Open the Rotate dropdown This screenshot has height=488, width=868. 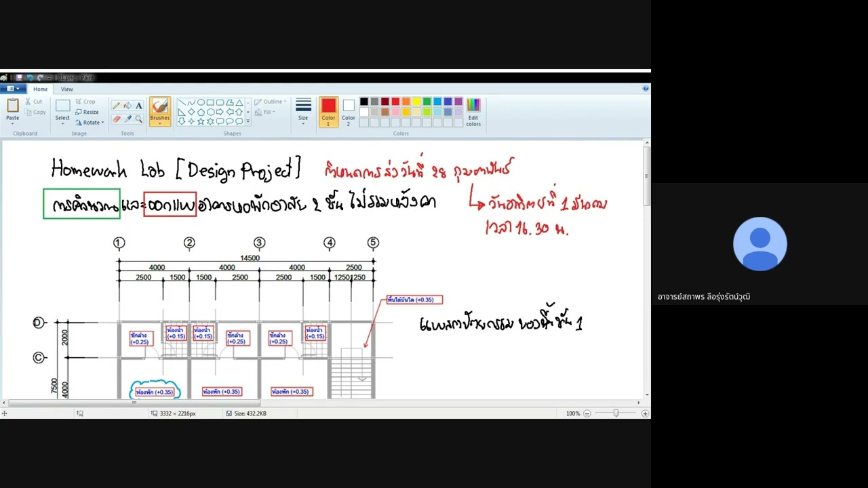(90, 123)
